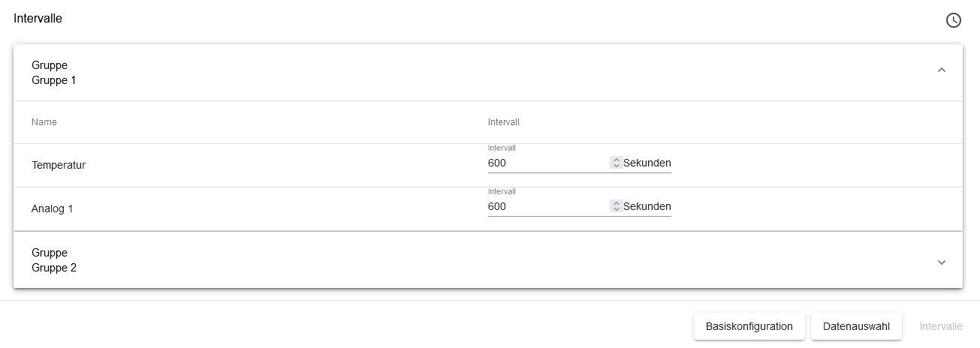
Task: Increase Temperatur interval with up arrow
Action: click(x=617, y=160)
